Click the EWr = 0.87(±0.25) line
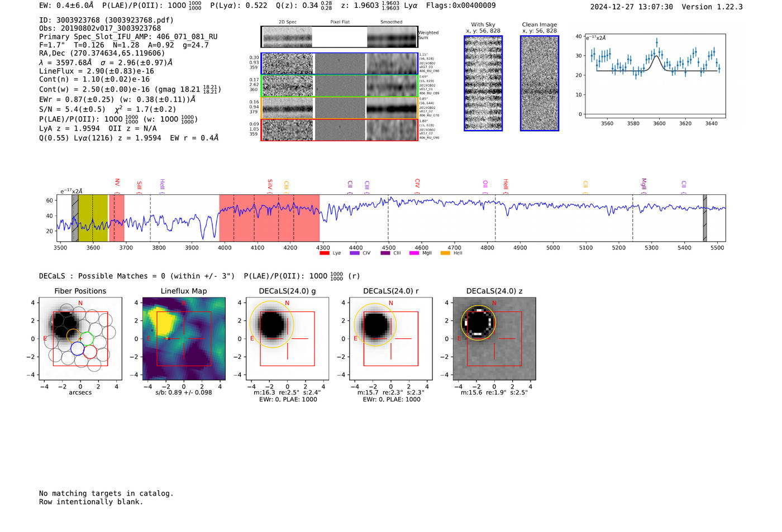Screen dimensions: 782x532 coord(117,99)
